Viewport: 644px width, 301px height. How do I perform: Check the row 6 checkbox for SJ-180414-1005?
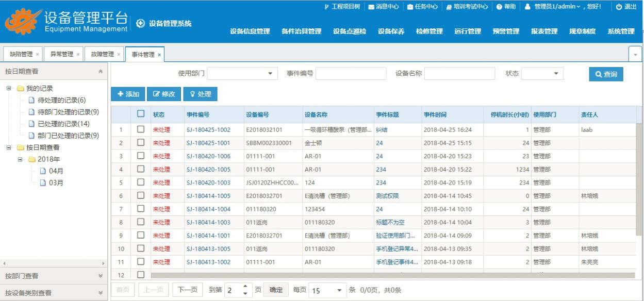click(x=140, y=196)
